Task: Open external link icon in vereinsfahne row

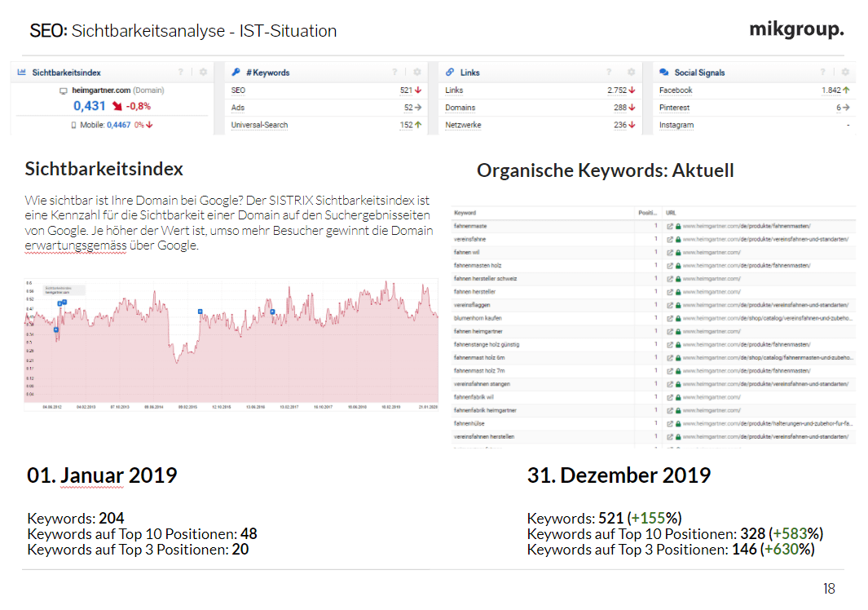Action: 670,239
